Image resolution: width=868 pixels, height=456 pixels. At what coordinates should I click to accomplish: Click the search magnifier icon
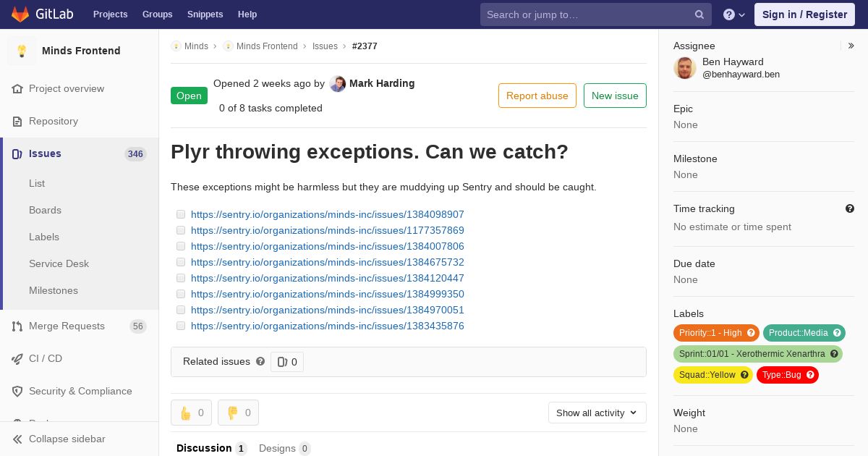click(x=699, y=14)
